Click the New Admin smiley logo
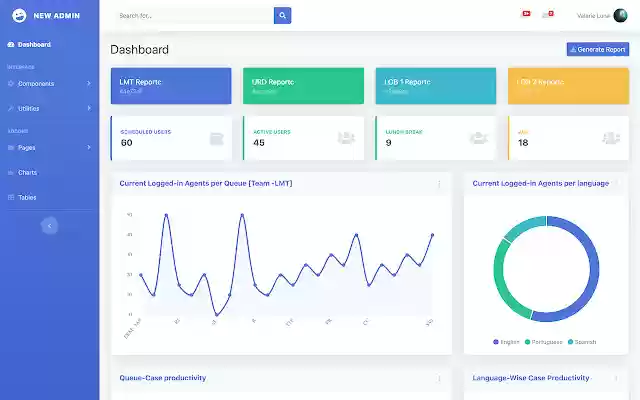The height and width of the screenshot is (400, 640). point(19,16)
